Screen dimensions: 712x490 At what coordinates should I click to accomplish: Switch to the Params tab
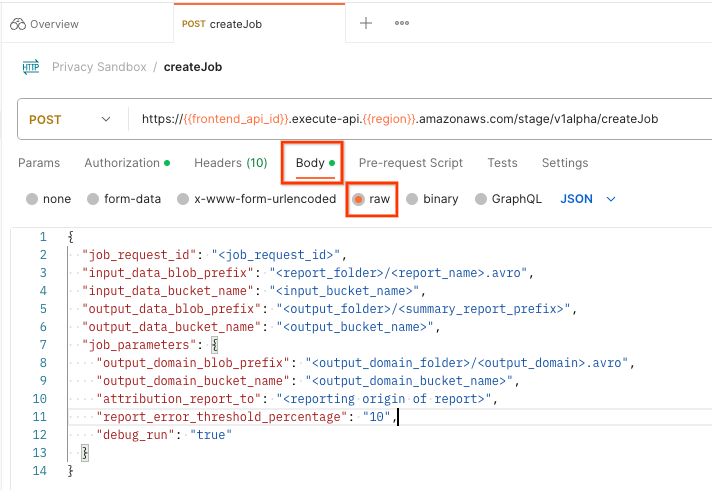pyautogui.click(x=39, y=163)
